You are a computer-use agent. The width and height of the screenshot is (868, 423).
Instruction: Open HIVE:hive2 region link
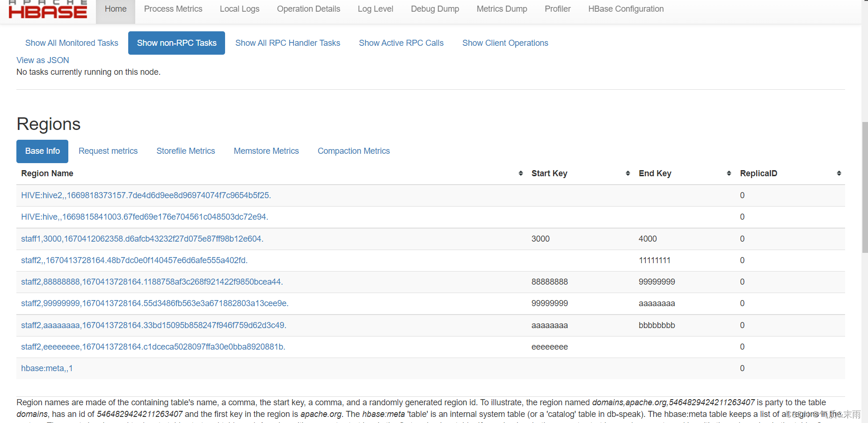146,195
